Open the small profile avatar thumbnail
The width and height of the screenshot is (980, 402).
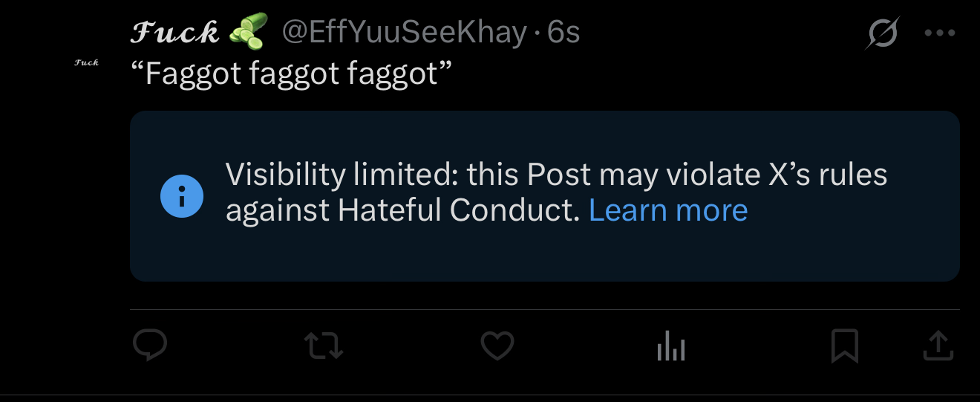click(87, 62)
